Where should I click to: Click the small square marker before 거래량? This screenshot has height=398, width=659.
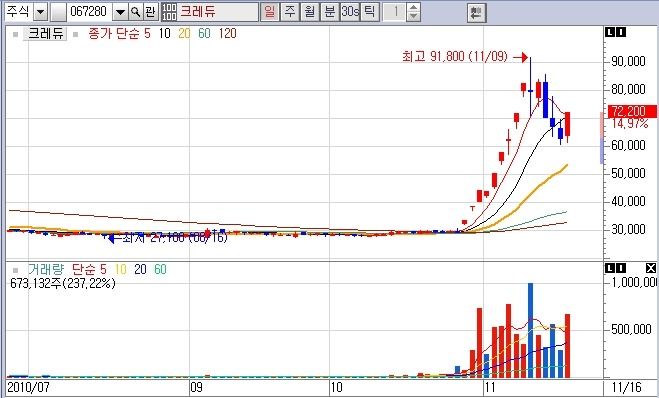(16, 270)
